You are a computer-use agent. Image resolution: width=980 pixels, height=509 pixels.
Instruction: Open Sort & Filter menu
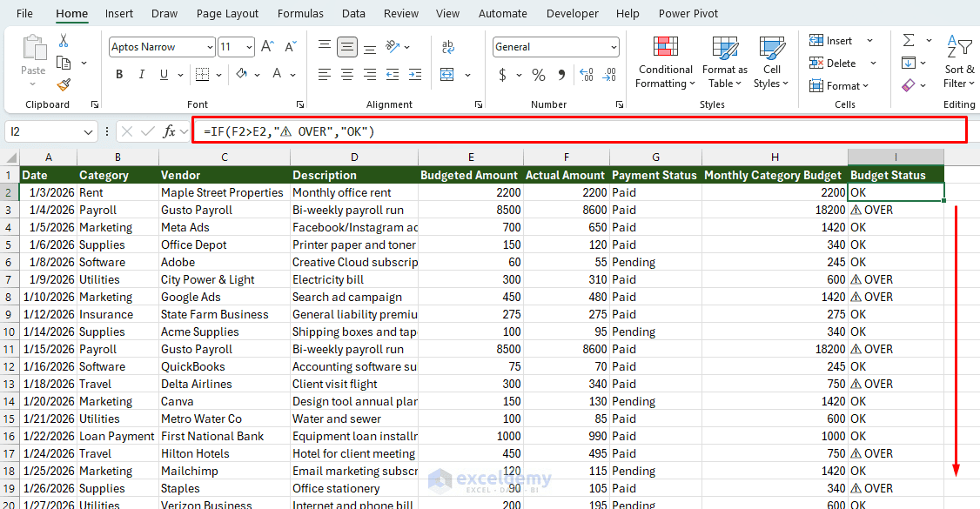click(x=959, y=63)
